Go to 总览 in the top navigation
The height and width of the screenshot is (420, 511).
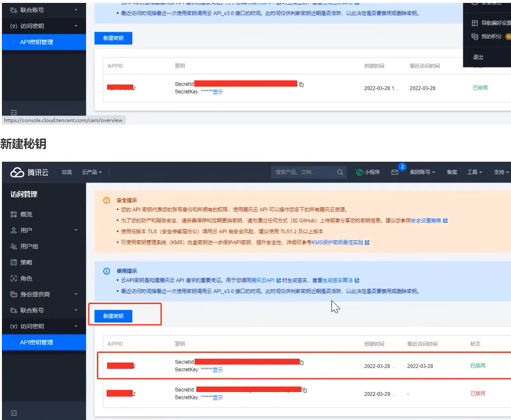coord(67,172)
